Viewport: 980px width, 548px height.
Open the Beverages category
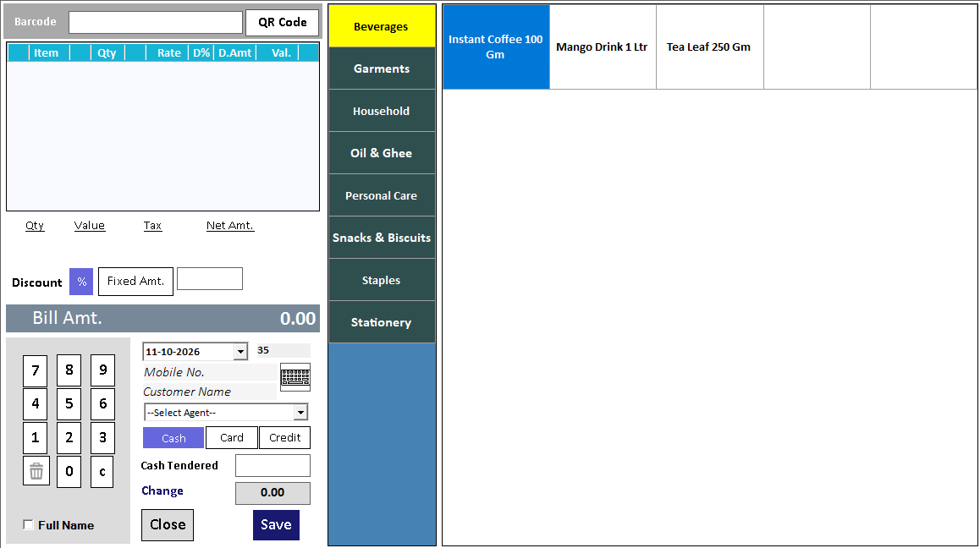pyautogui.click(x=382, y=26)
